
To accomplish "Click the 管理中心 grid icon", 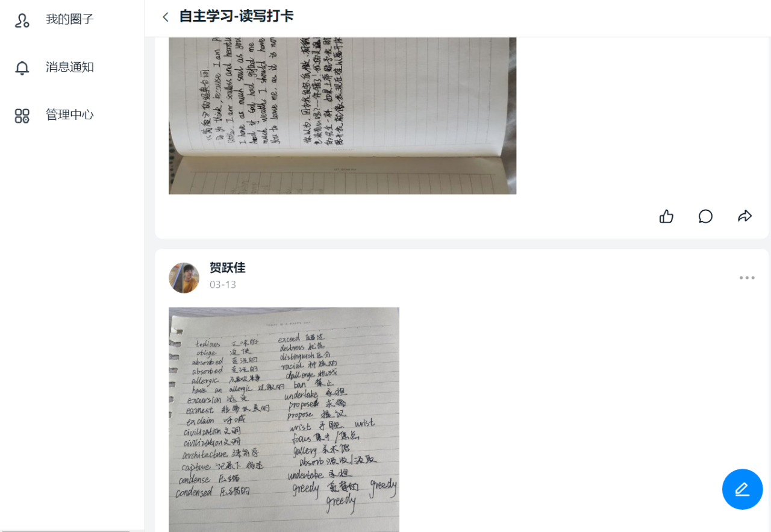I will (x=22, y=116).
